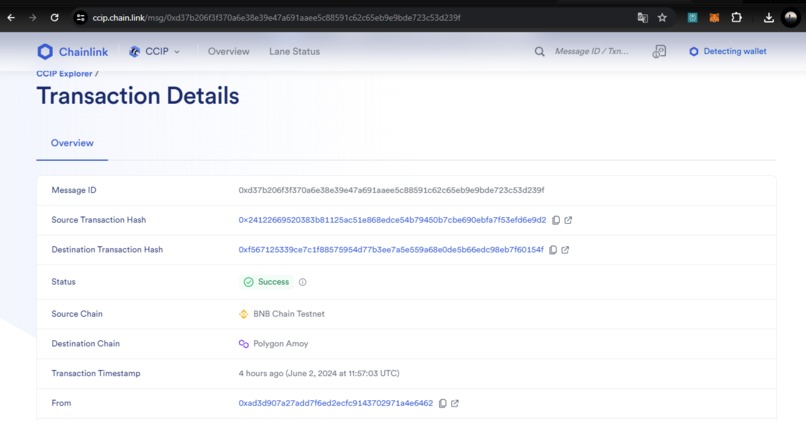Open the browser extensions puzzle icon
This screenshot has height=421, width=806.
(x=736, y=17)
